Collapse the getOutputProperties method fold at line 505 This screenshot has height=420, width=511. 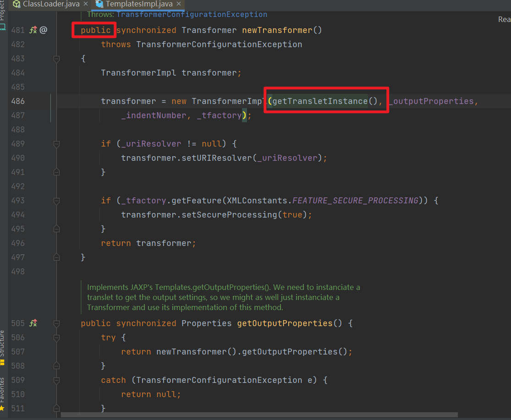[56, 323]
